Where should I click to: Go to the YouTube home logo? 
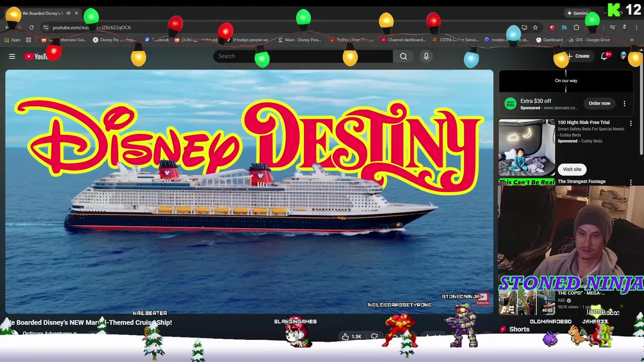(38, 56)
